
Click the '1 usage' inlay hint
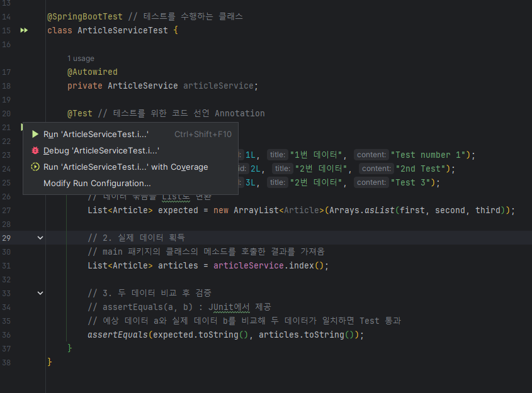(x=81, y=58)
